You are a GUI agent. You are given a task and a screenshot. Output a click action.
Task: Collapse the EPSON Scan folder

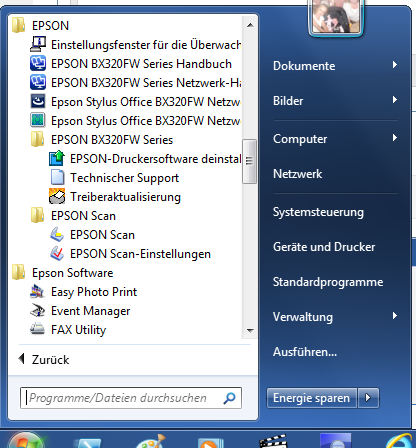click(73, 216)
